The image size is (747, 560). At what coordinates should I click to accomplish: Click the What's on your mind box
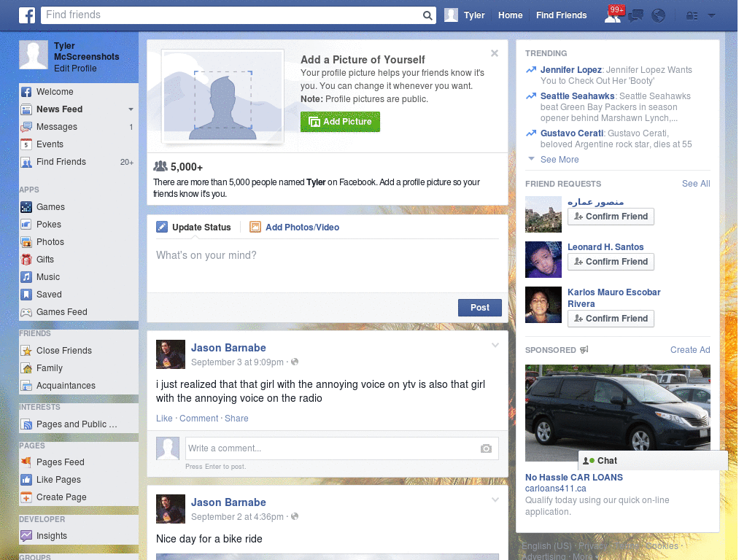[x=328, y=264]
